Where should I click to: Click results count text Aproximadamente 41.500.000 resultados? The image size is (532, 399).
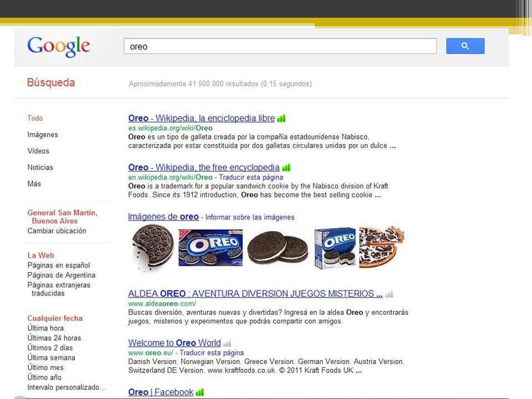[x=220, y=84]
